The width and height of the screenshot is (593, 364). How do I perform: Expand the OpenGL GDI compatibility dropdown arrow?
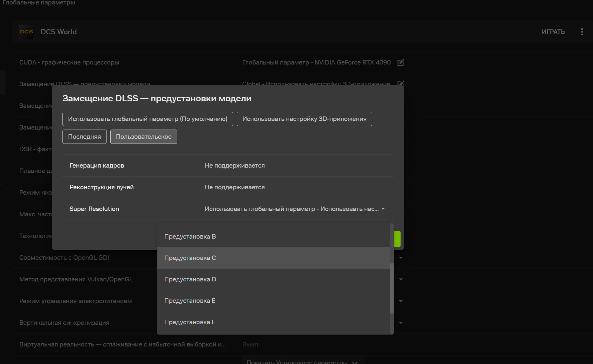click(x=401, y=258)
